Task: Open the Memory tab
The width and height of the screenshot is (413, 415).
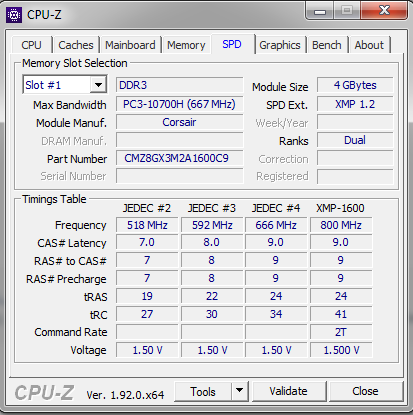Action: tap(186, 45)
